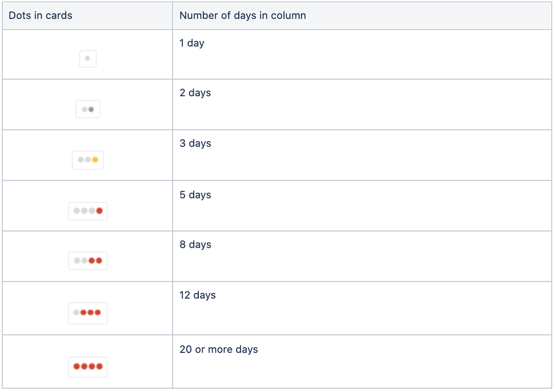Screen dimensions: 555x392
Task: Click the '12 days' cell text
Action: point(198,295)
